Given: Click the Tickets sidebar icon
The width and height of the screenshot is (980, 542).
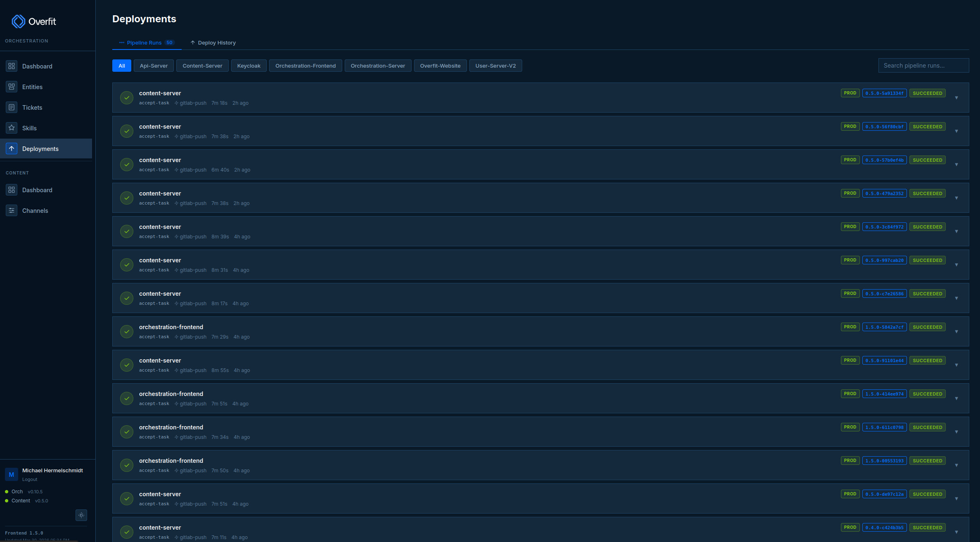Looking at the screenshot, I should tap(12, 107).
